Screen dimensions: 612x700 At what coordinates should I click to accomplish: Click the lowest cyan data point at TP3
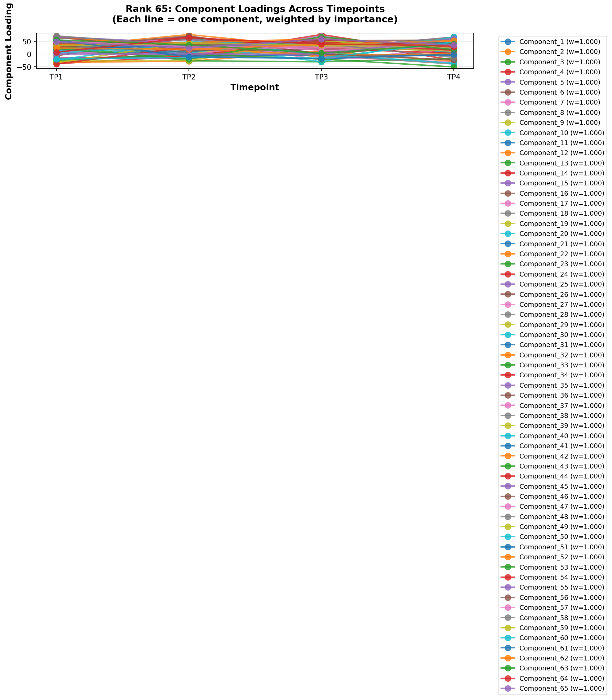(321, 62)
